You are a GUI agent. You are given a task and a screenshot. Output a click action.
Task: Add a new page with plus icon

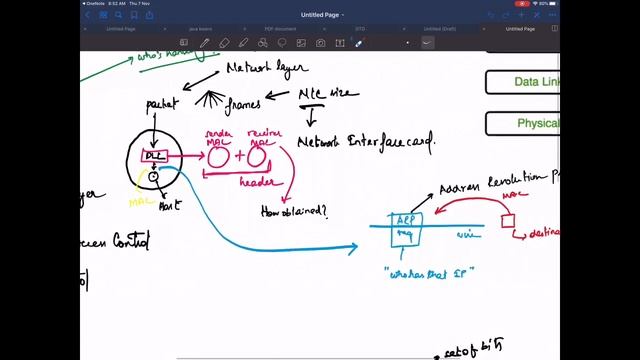click(522, 15)
